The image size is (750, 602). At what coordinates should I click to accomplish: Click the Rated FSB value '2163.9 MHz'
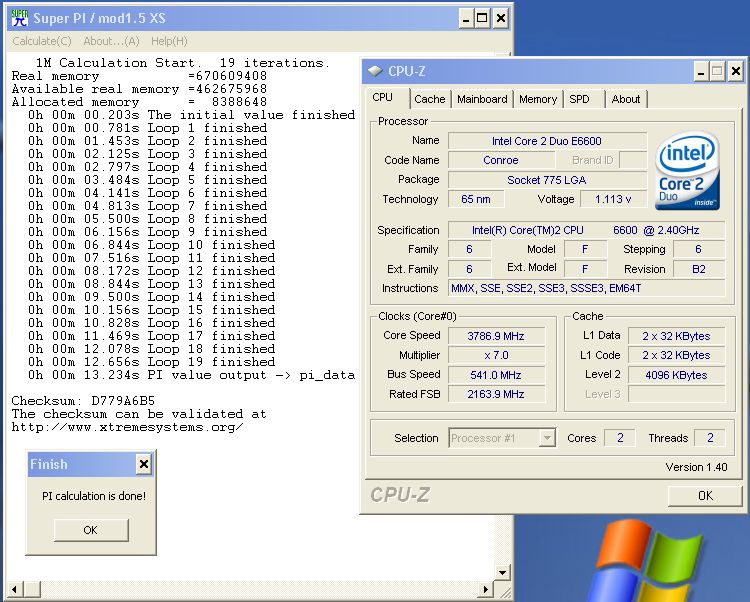tap(496, 394)
